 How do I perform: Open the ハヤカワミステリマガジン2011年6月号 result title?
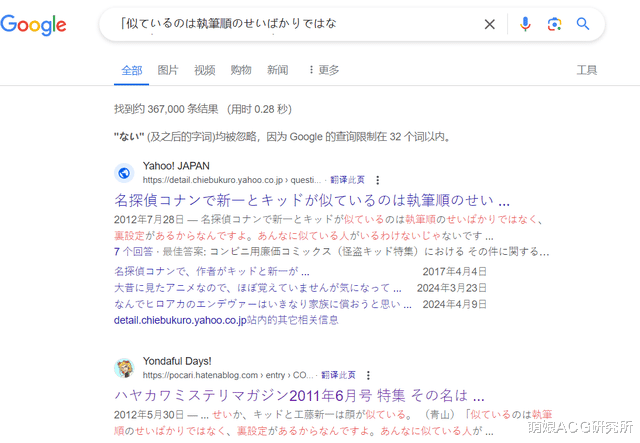click(x=299, y=396)
